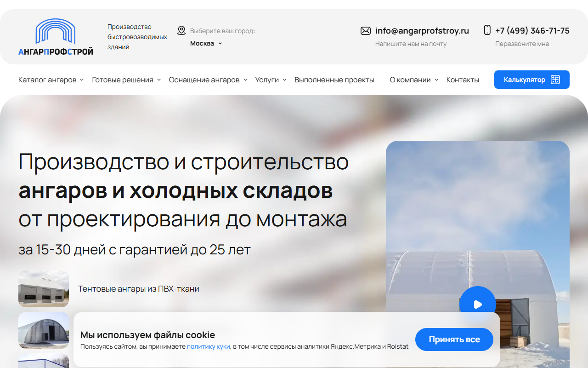This screenshot has width=588, height=368.
Task: Click Перезвоните мне callback link
Action: tap(522, 44)
